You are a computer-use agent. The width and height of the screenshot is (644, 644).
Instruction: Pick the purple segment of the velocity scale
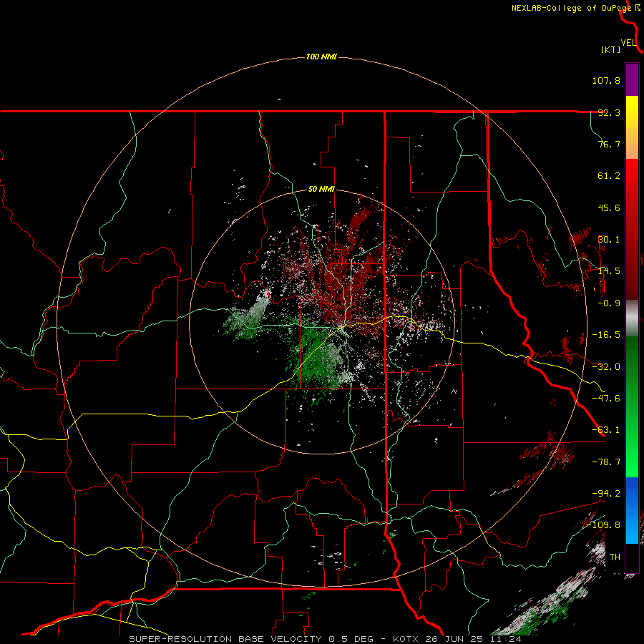[632, 79]
